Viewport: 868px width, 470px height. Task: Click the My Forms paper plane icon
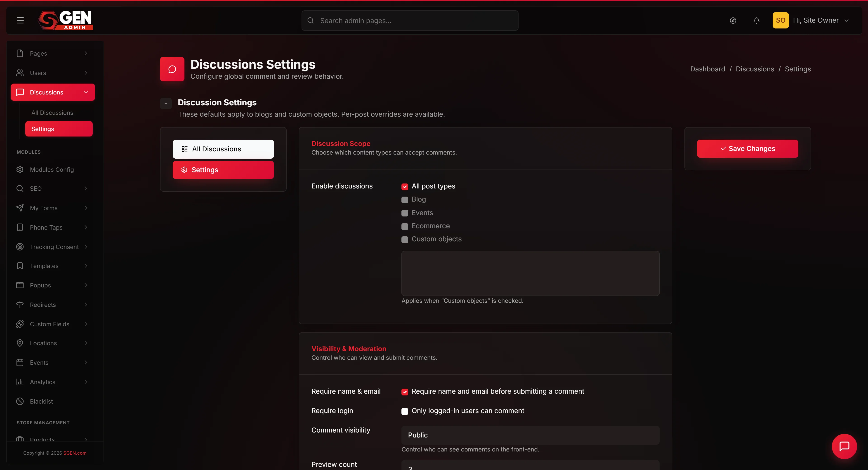[20, 208]
